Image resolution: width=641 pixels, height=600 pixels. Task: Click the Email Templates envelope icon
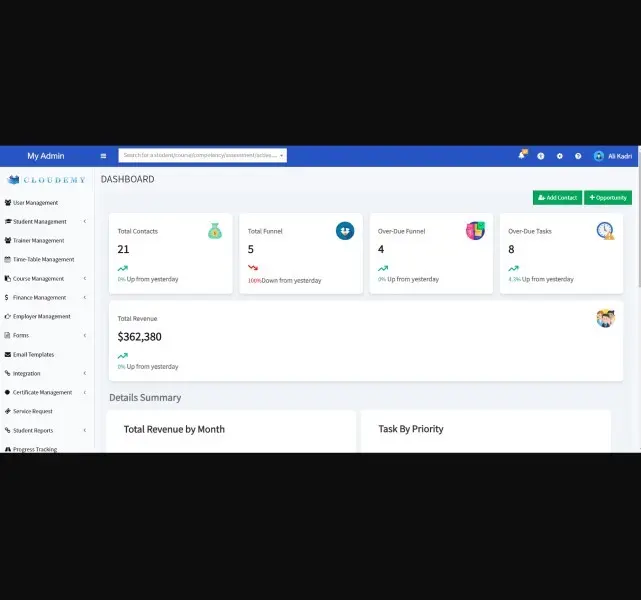(x=7, y=354)
